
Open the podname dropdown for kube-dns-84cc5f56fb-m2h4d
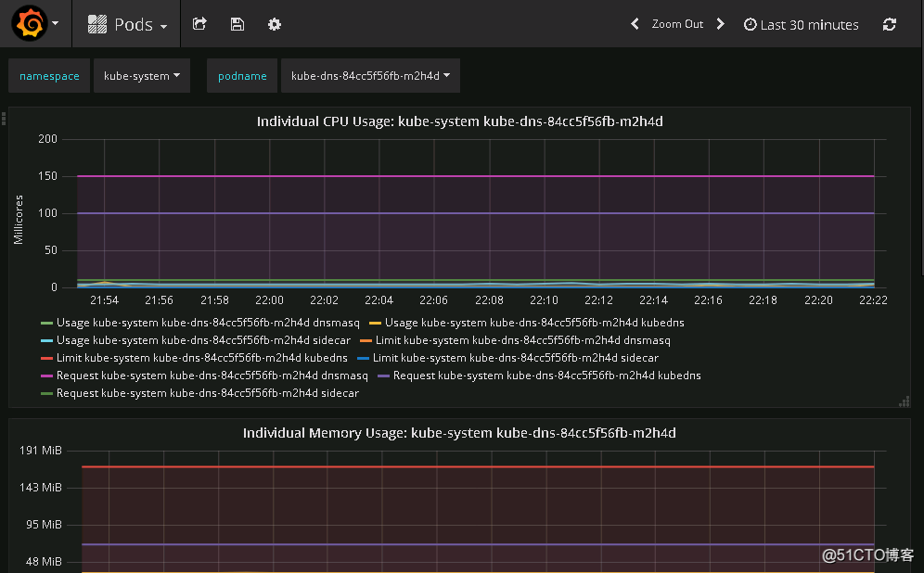(370, 75)
